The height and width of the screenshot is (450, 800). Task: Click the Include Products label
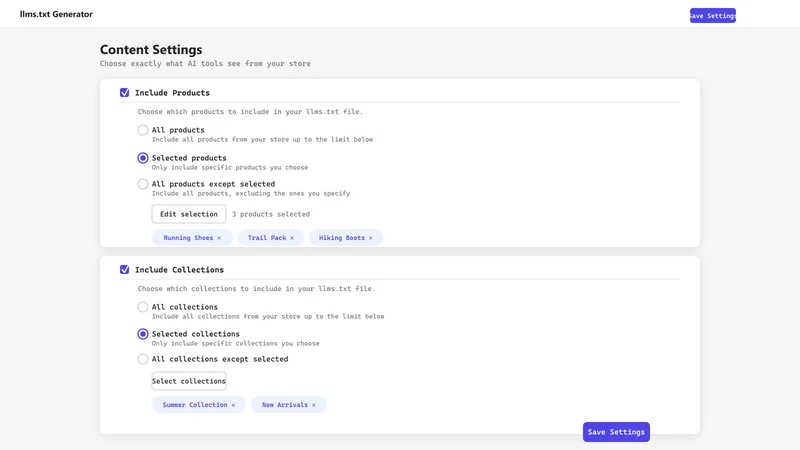coord(172,93)
